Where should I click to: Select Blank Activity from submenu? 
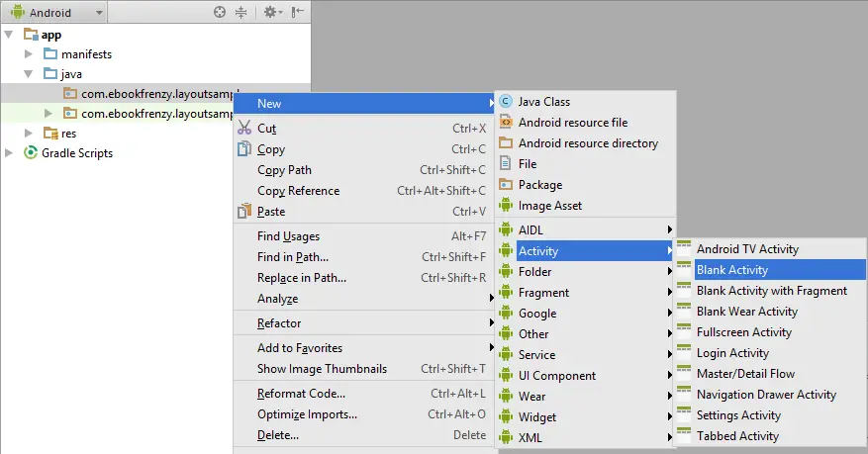[x=731, y=270]
